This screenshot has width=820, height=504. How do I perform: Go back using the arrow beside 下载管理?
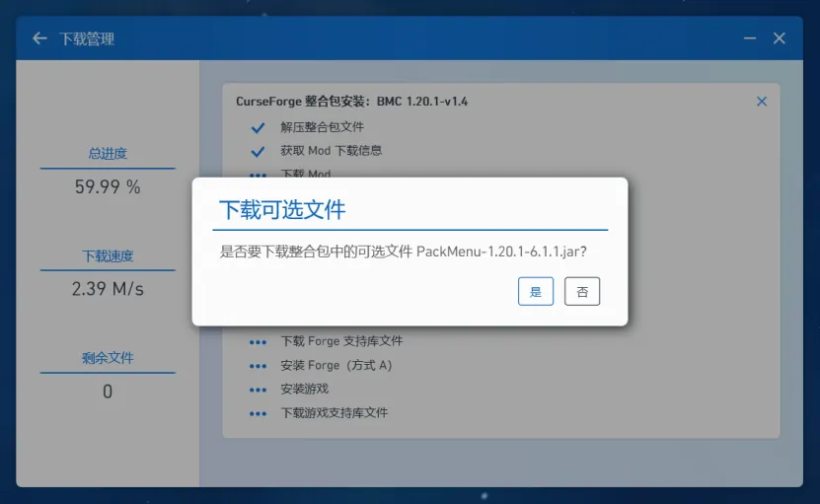[39, 38]
